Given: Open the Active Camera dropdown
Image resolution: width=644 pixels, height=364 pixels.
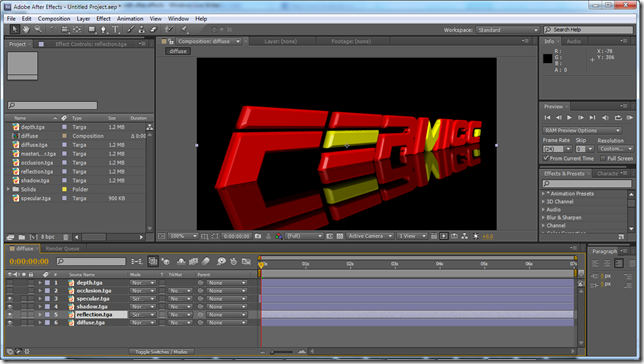Looking at the screenshot, I should point(370,236).
